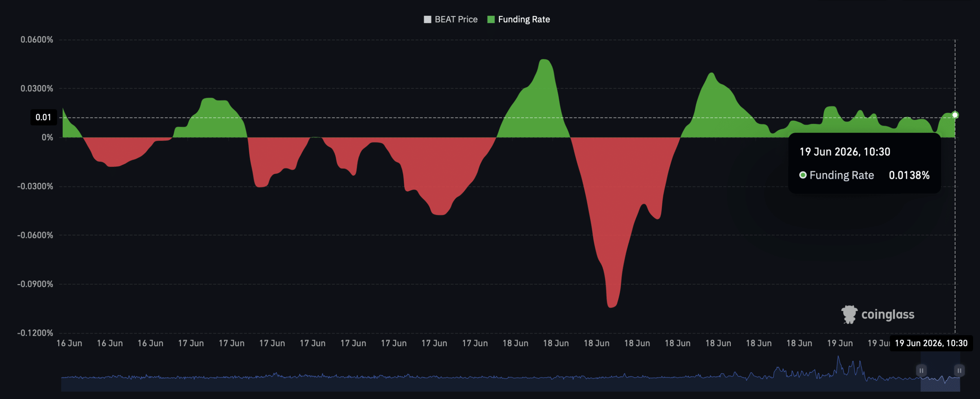Click the 0.0600% y-axis label
Image resolution: width=980 pixels, height=399 pixels.
[x=37, y=40]
